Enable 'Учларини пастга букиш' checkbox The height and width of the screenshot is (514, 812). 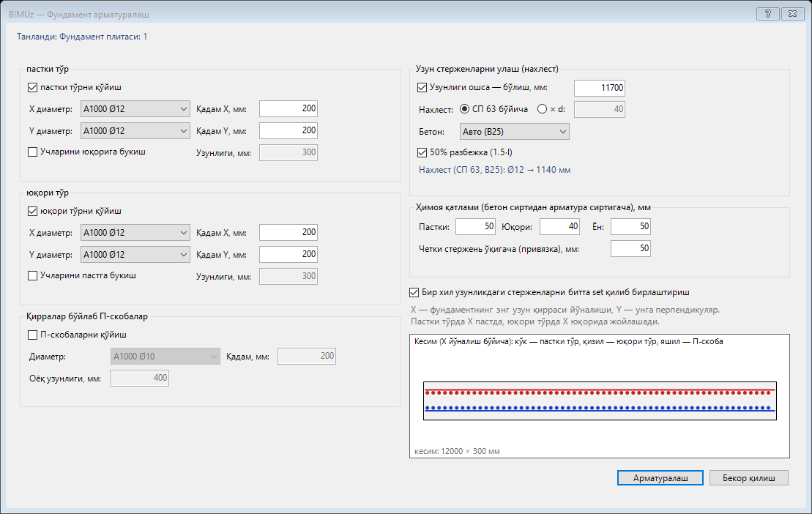coord(33,276)
